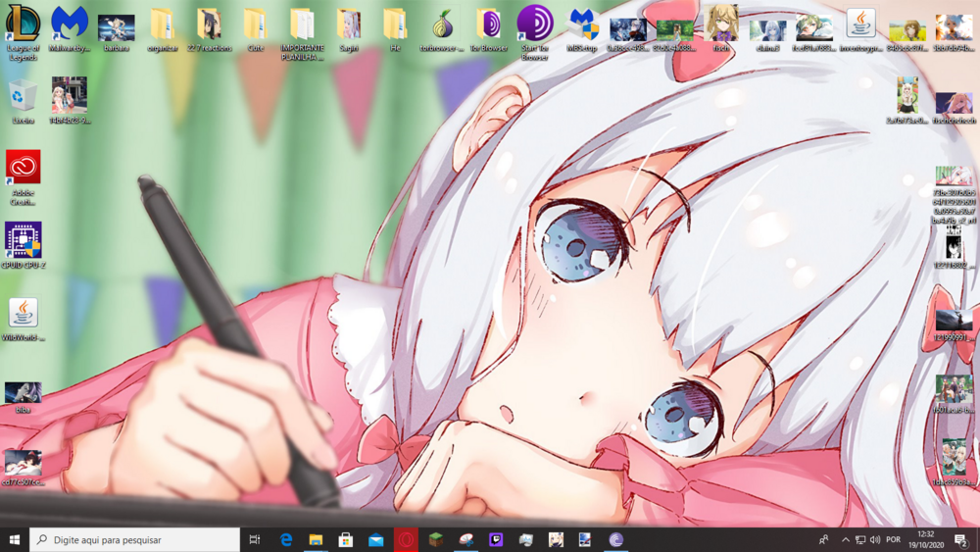
Task: Open the 22 7 reactions folder
Action: pos(209,30)
